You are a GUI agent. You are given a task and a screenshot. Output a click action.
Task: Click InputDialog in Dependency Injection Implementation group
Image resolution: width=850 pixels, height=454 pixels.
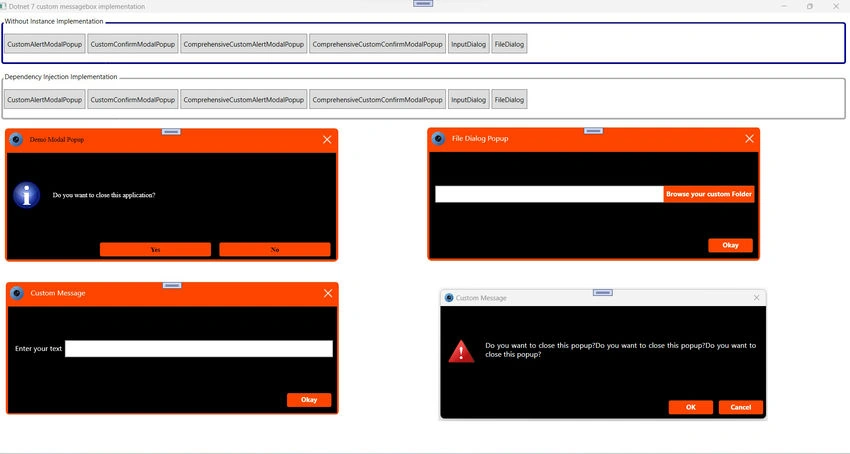click(x=468, y=100)
